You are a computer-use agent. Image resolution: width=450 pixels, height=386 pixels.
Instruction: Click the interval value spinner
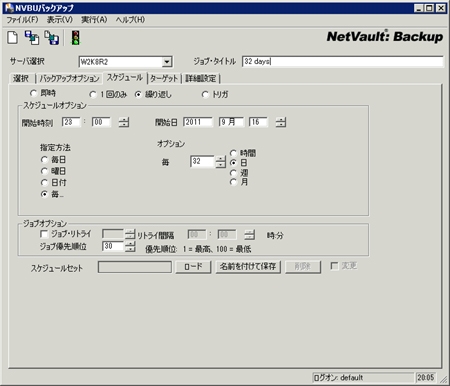click(x=220, y=162)
